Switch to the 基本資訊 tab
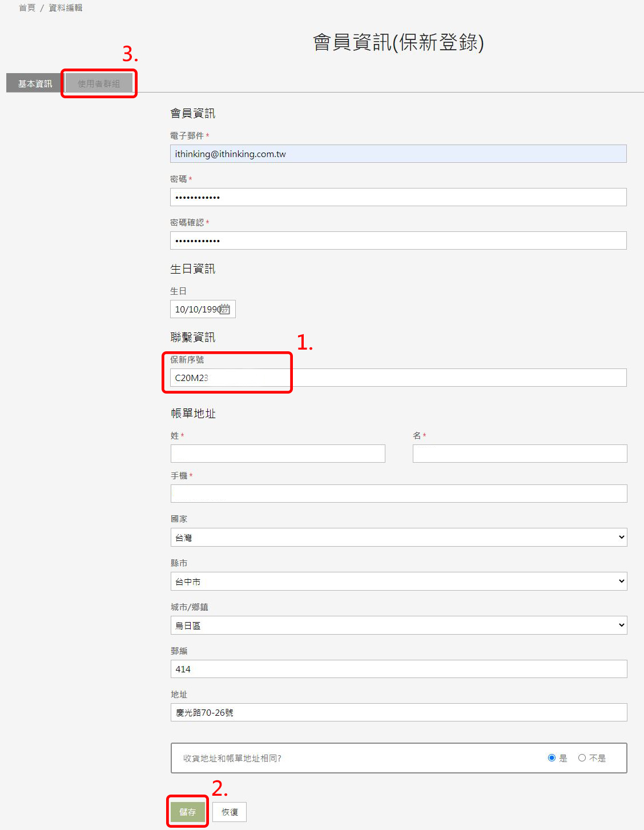 (x=35, y=83)
